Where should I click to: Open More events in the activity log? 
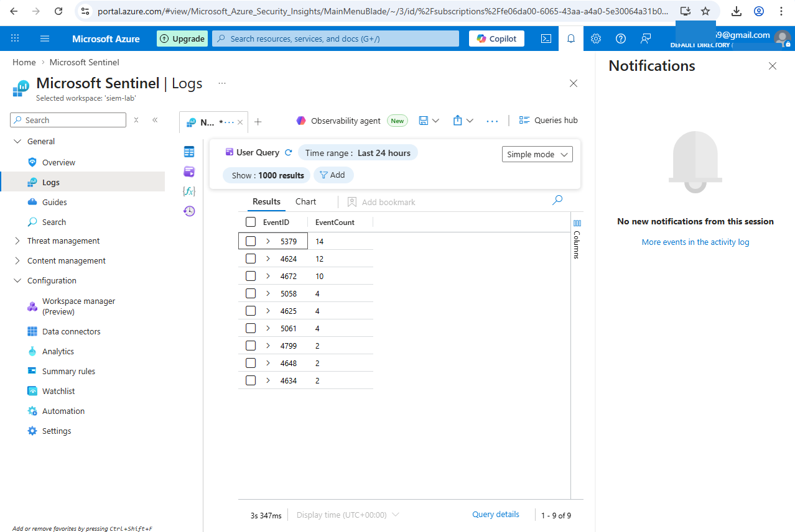(695, 242)
